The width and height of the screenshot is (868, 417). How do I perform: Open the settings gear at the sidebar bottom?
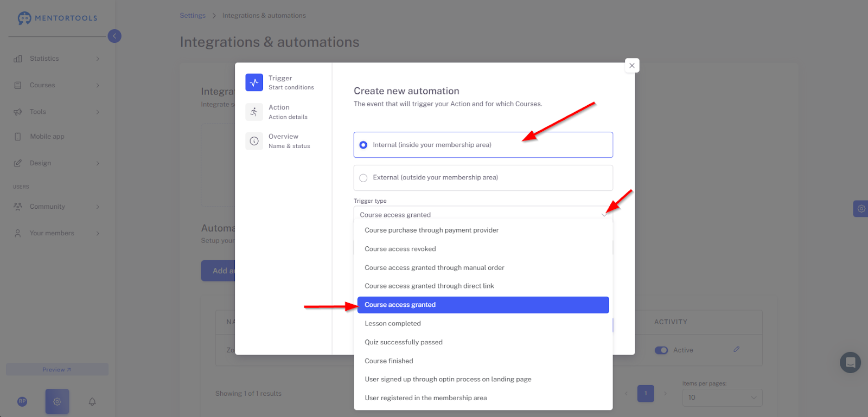point(57,401)
